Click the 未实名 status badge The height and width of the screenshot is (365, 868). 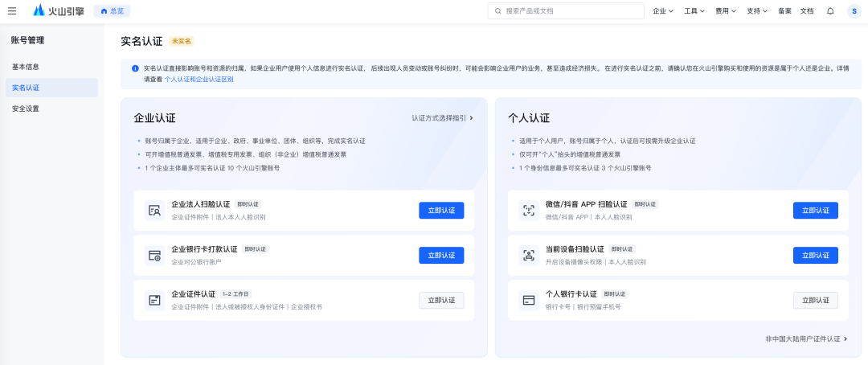point(182,42)
